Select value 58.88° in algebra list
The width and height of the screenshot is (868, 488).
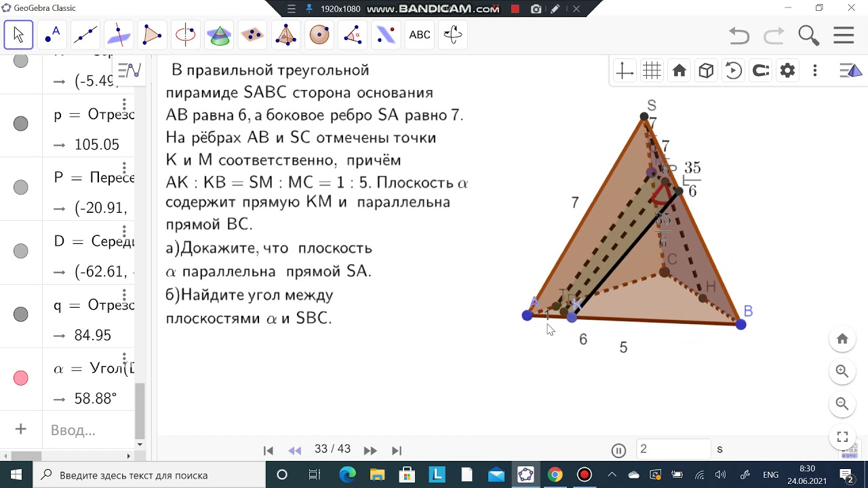(96, 399)
